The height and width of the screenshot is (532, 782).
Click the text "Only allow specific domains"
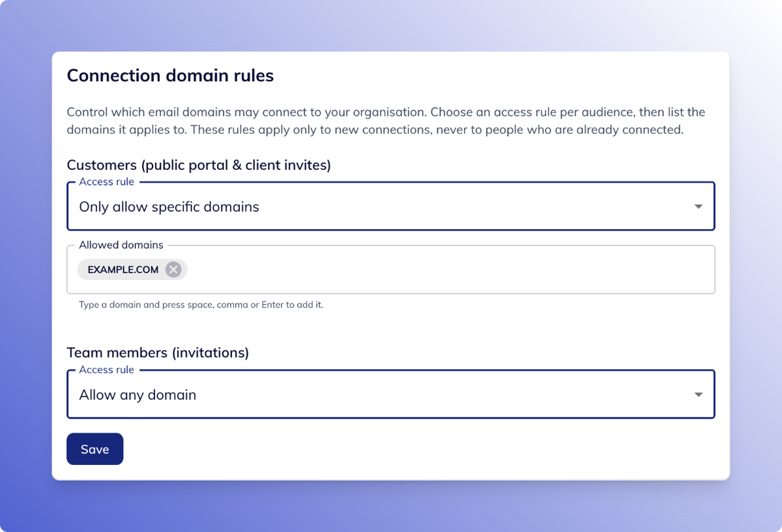click(x=169, y=207)
